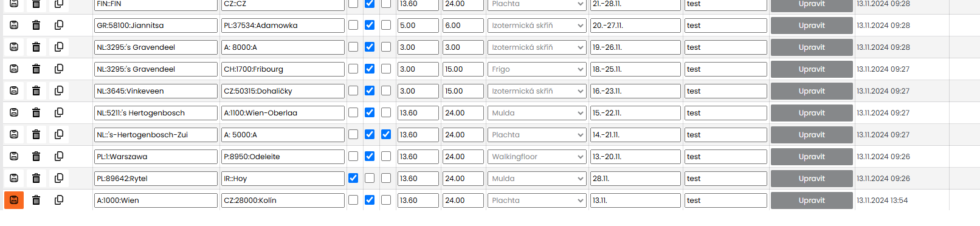Save the NL::'s-Hertogenbosch-Zui row with disk icon

coord(14,134)
